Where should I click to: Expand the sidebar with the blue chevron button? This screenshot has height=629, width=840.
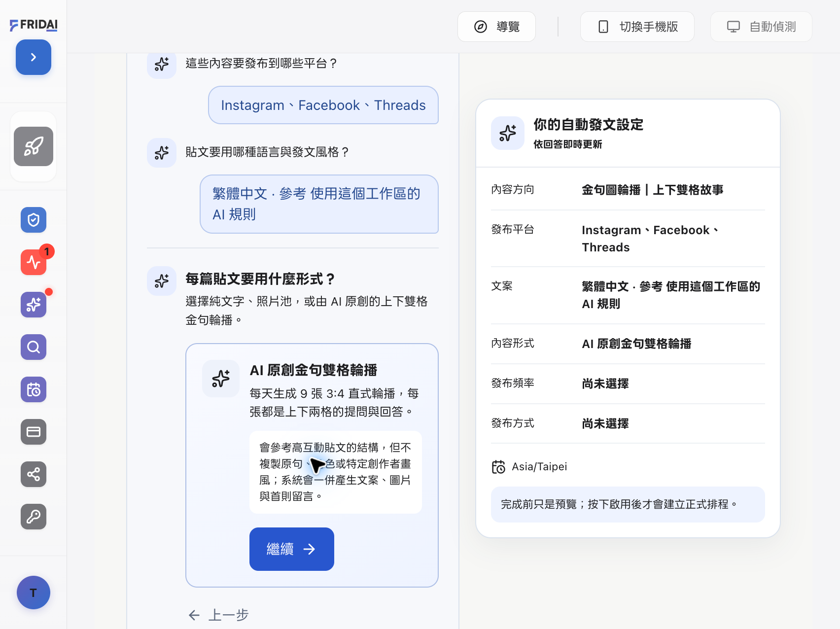point(34,57)
